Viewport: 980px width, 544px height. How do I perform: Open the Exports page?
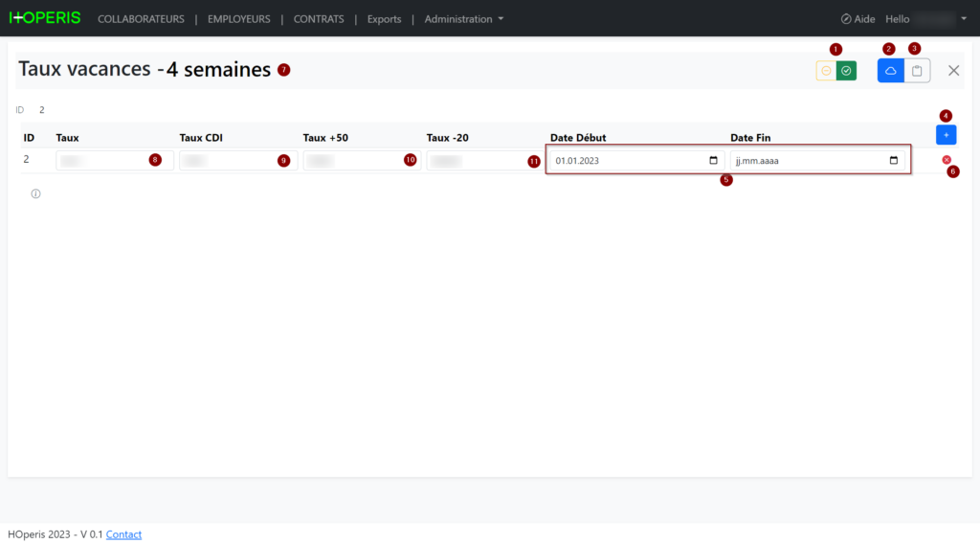(x=384, y=19)
